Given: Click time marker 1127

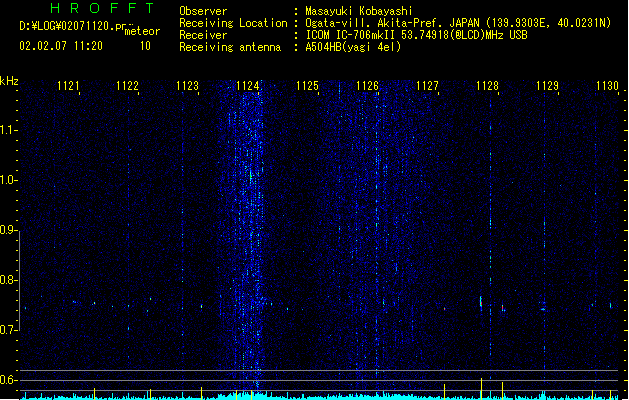Looking at the screenshot, I should point(427,85).
